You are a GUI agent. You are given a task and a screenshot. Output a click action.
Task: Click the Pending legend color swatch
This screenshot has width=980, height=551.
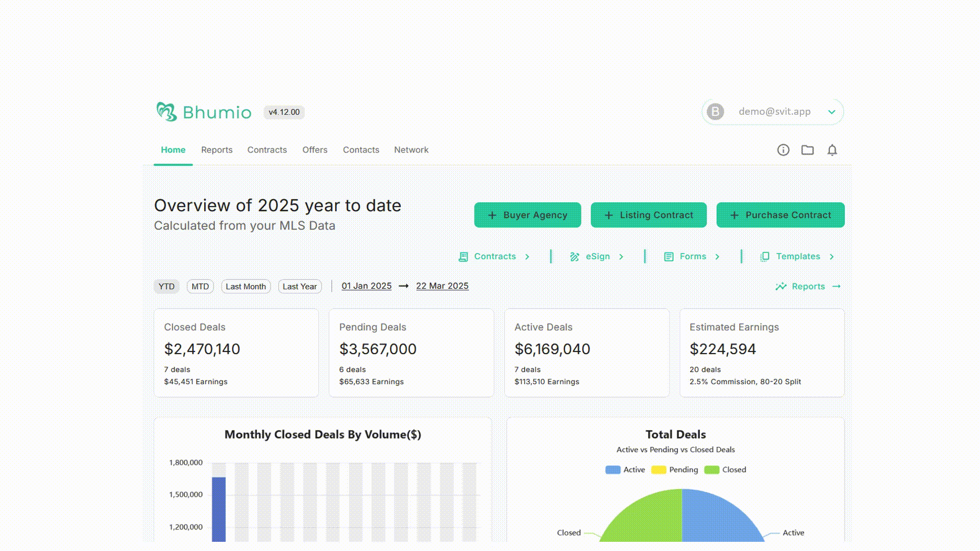pos(658,469)
